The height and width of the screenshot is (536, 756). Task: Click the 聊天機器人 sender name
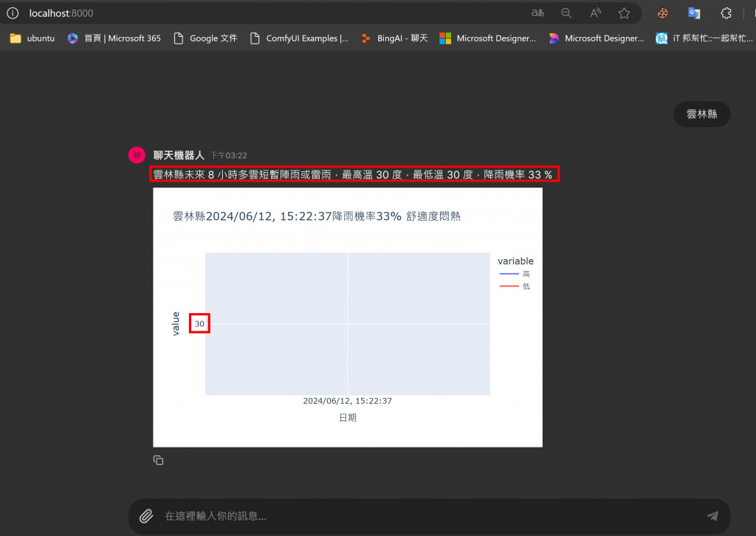[x=179, y=155]
